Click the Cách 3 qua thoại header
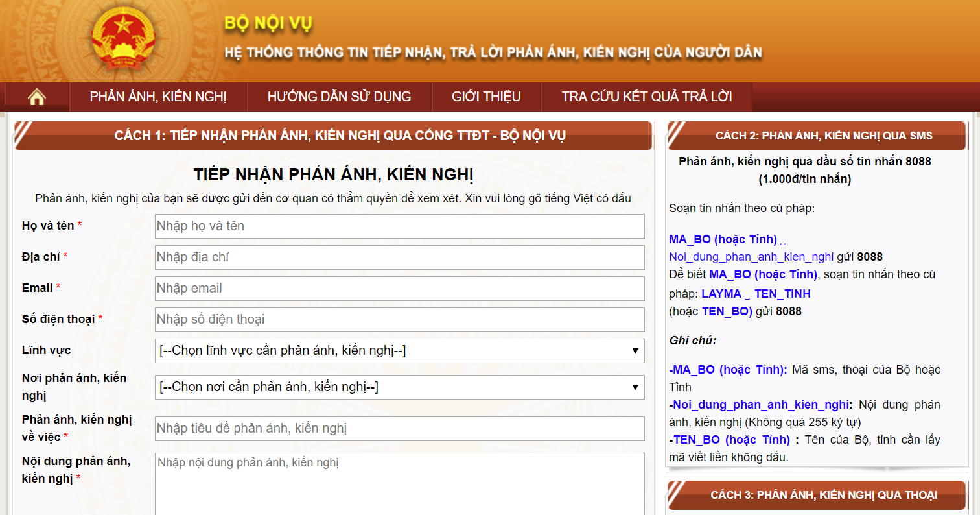Screen dimensions: 980x515 click(823, 495)
